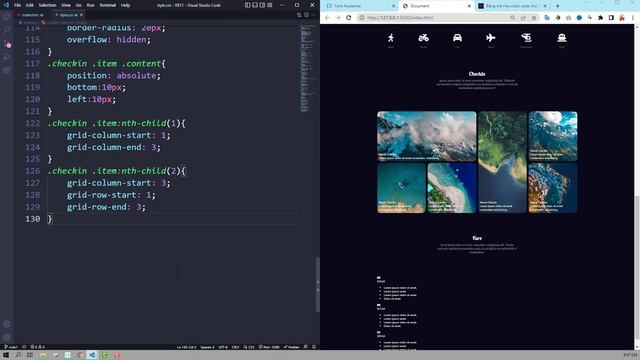The image size is (640, 360).
Task: Open the Run and Debug view
Action: 7,57
